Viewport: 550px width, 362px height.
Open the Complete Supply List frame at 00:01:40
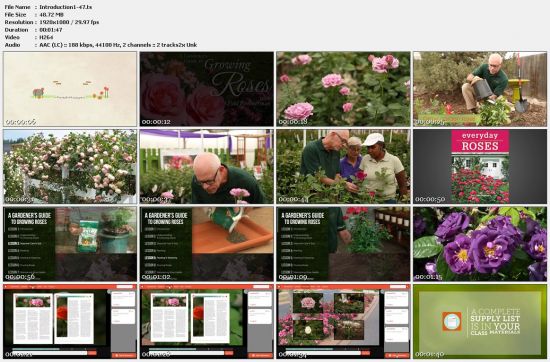pyautogui.click(x=480, y=321)
